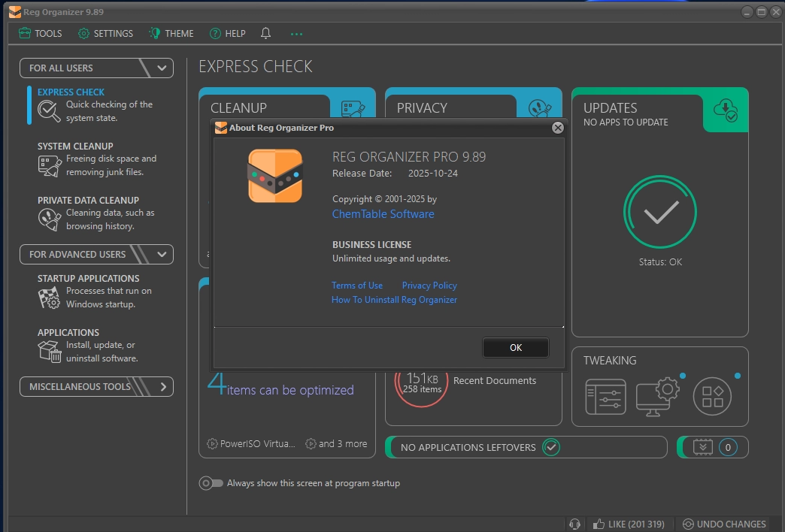Open the ChemTable Software link
The width and height of the screenshot is (785, 532).
click(x=383, y=214)
